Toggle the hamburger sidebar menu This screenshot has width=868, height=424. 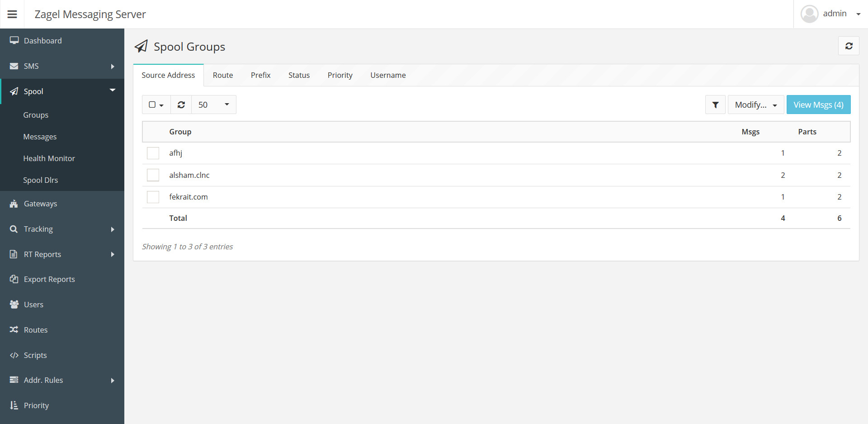coord(12,14)
